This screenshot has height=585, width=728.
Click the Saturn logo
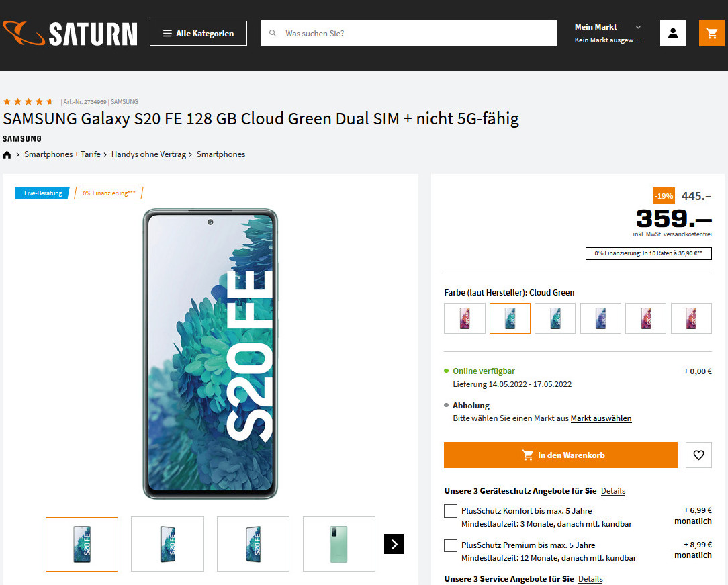[70, 33]
